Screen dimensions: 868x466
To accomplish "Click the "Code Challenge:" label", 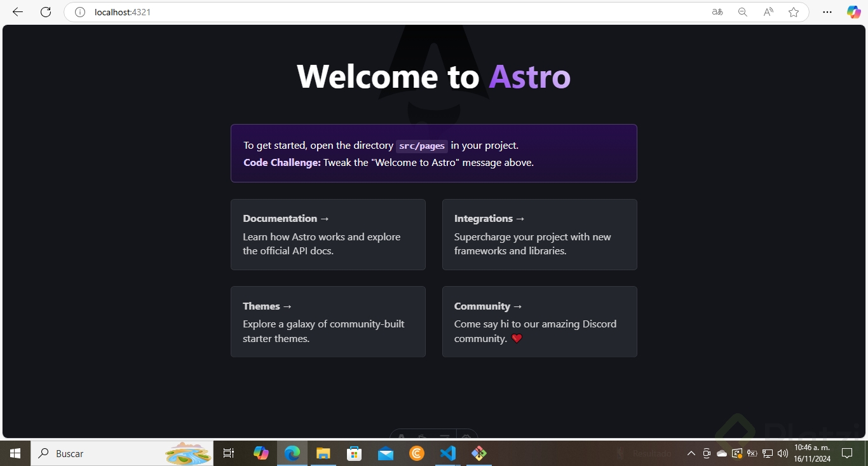I will tap(282, 163).
